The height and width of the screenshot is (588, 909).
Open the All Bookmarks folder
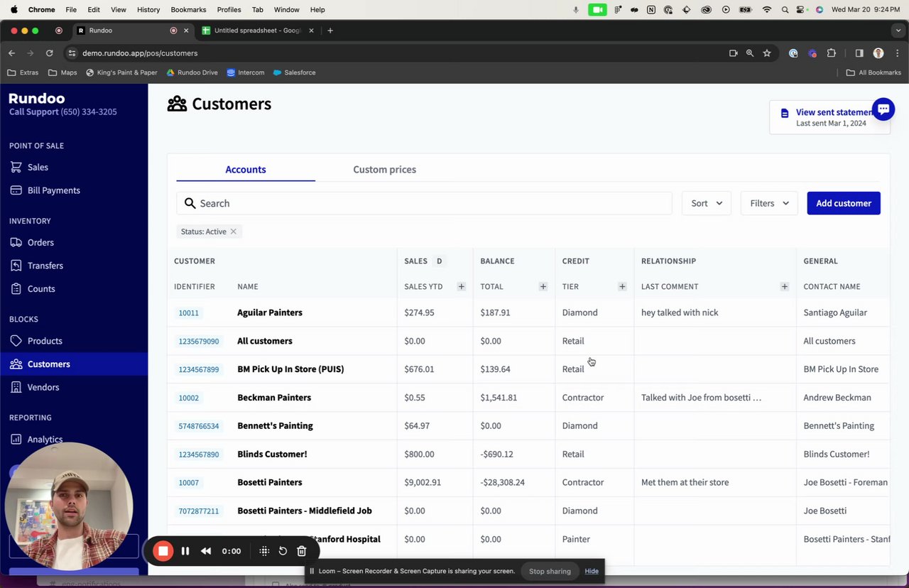pos(873,72)
